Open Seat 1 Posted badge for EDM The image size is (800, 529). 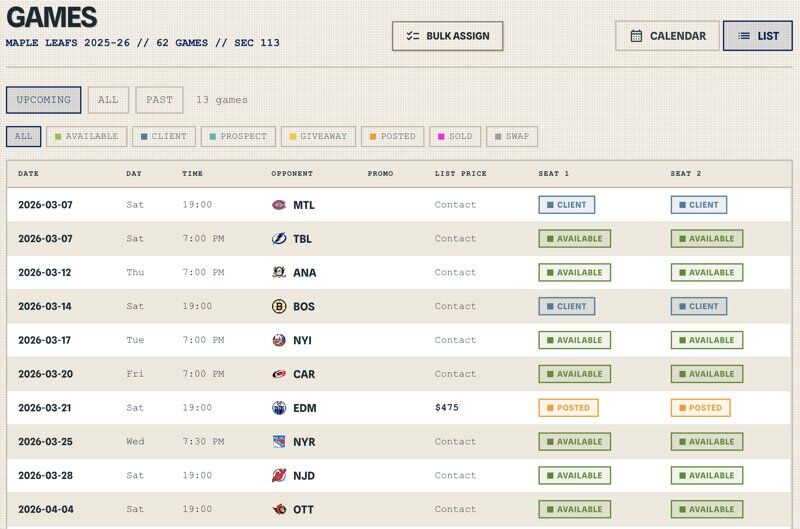568,408
